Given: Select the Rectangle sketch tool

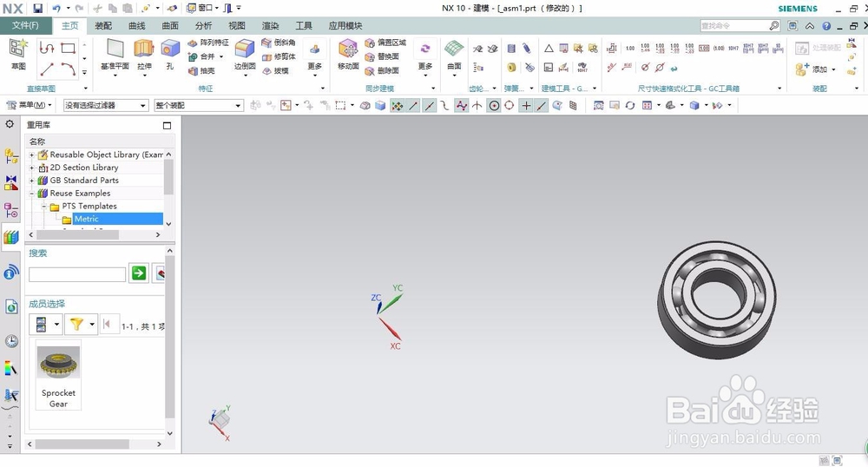Looking at the screenshot, I should (68, 48).
